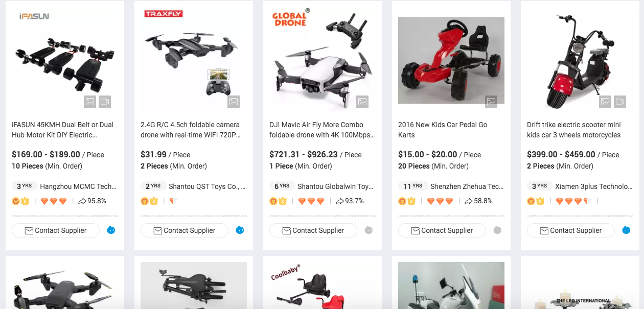Open chat icon for Hangzhou MCMC supplier
This screenshot has height=309, width=644.
point(111,230)
